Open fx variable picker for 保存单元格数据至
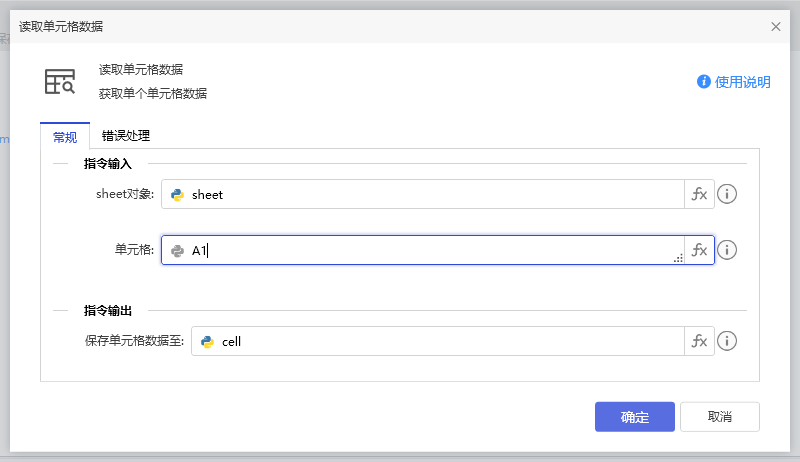 click(699, 341)
